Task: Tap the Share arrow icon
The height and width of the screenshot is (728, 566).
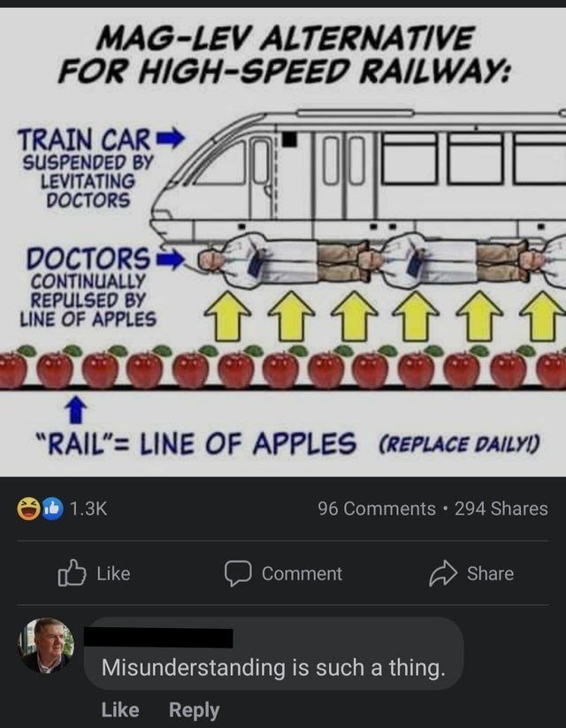Action: (443, 573)
